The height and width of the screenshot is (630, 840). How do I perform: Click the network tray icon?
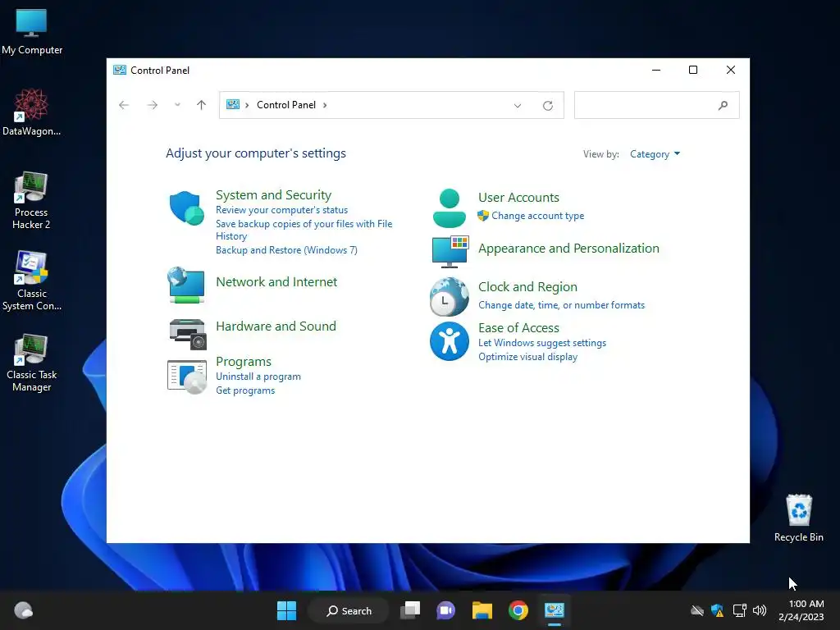[x=739, y=610]
